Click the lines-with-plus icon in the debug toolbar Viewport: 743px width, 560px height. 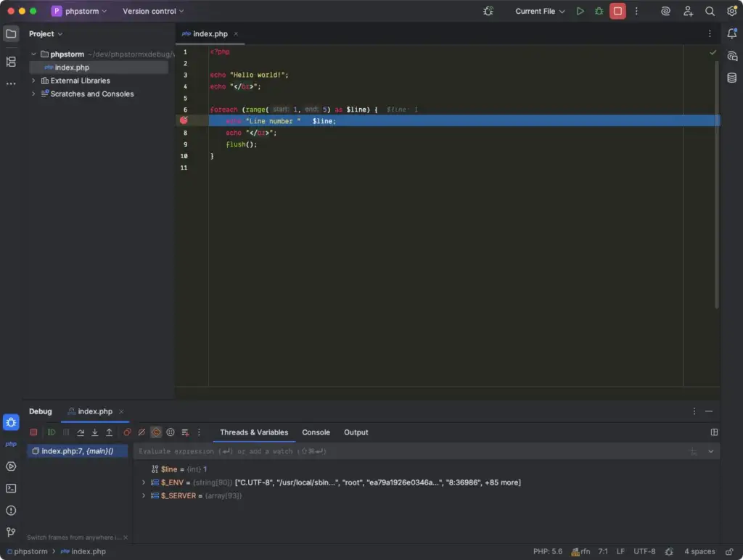[x=185, y=432]
